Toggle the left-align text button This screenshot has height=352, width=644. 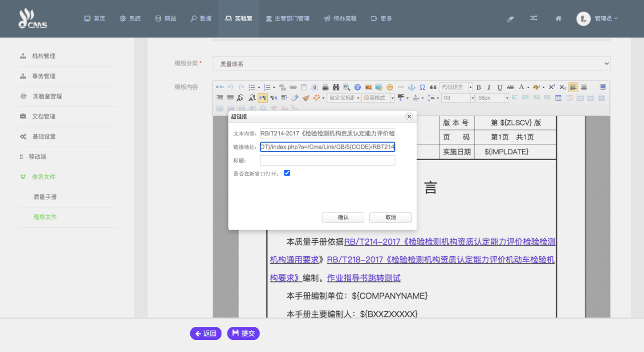coord(573,87)
